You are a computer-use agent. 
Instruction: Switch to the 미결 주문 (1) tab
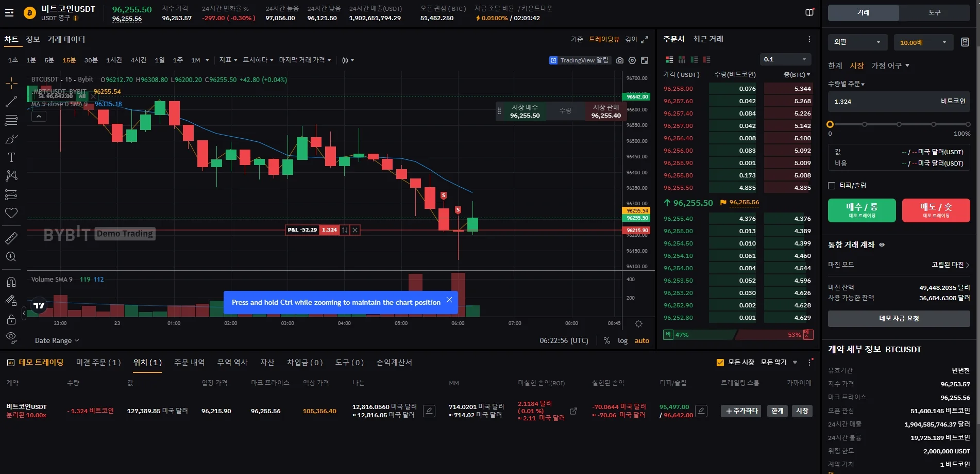pos(98,363)
